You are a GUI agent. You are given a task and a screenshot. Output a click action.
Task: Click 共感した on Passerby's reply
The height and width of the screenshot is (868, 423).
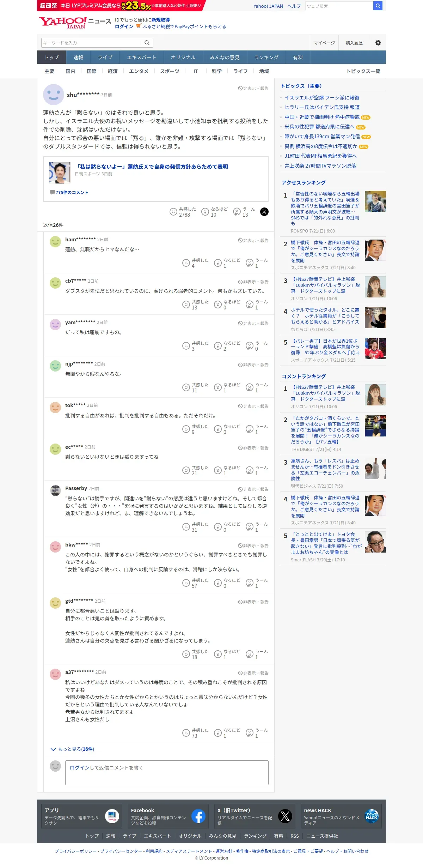tap(186, 527)
